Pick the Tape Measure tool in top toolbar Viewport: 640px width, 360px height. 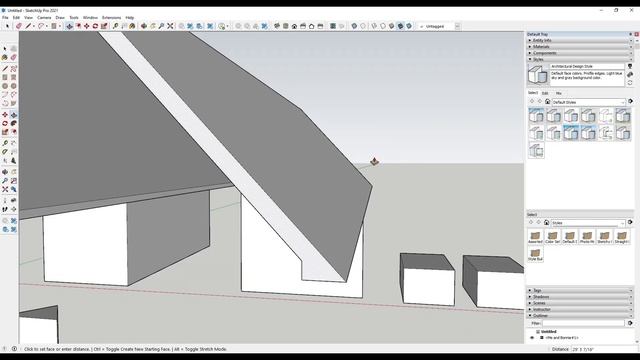[x=116, y=26]
